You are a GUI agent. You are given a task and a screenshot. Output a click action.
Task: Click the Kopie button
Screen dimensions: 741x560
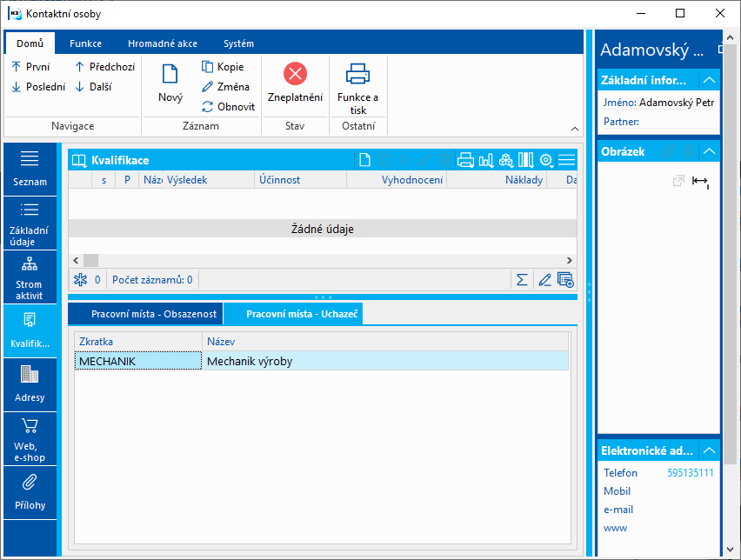(x=223, y=67)
